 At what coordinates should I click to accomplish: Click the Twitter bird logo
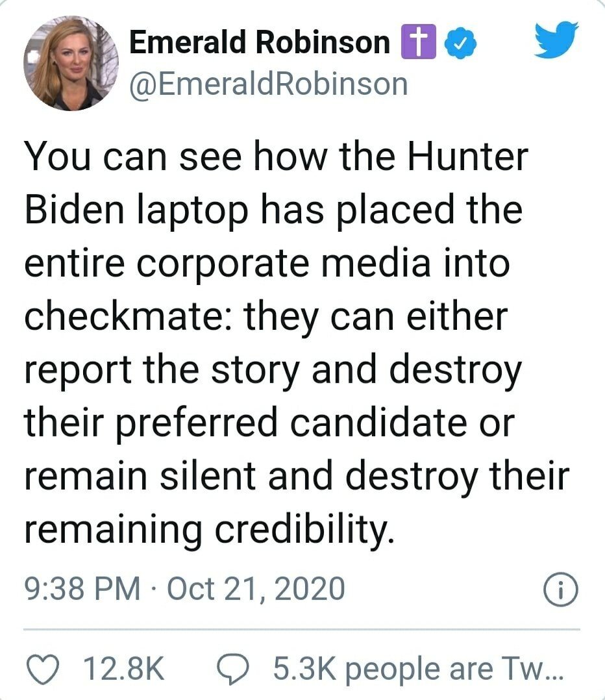(558, 42)
